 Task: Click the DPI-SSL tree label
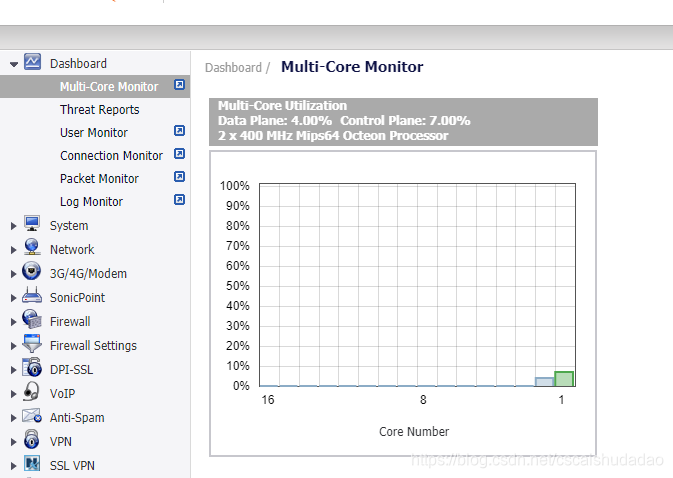(71, 370)
